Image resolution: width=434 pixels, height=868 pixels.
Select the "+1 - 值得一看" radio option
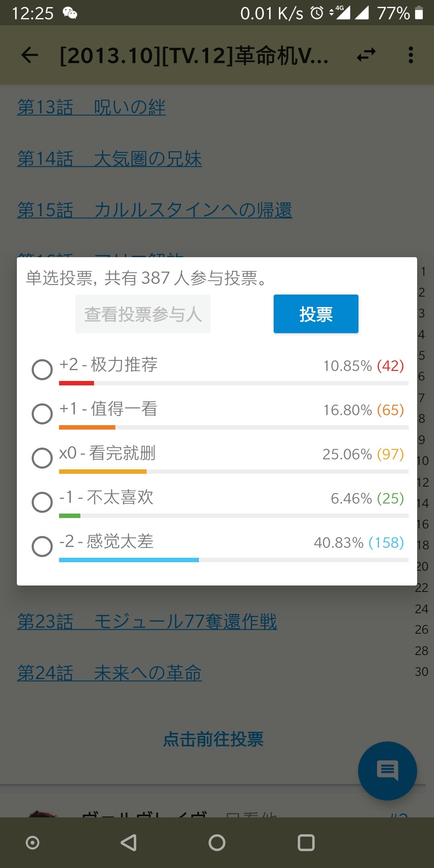click(42, 414)
